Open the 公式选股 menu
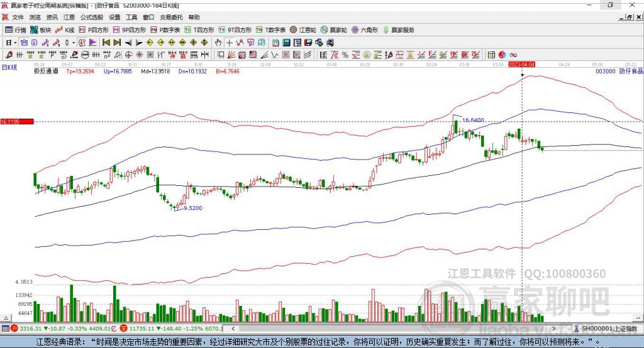The image size is (644, 348). pyautogui.click(x=92, y=17)
